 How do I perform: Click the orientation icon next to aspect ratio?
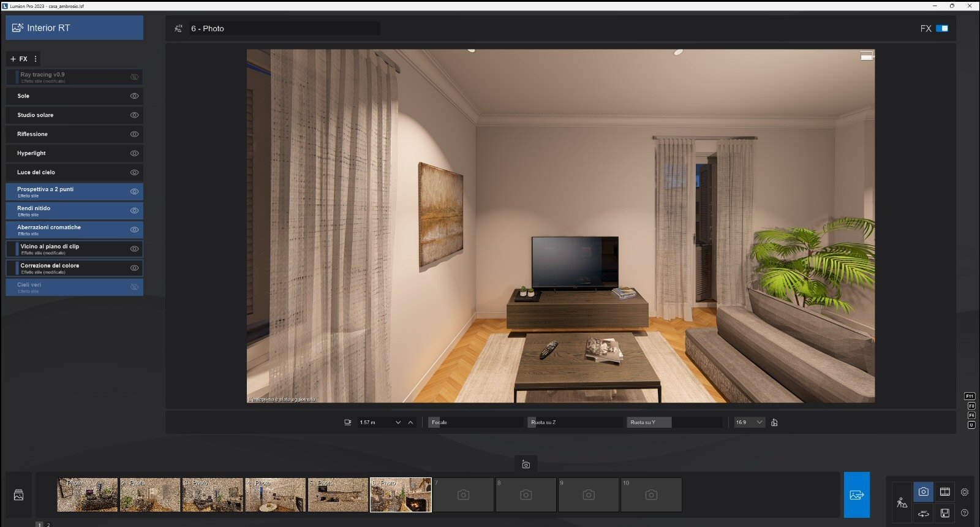[x=775, y=422]
